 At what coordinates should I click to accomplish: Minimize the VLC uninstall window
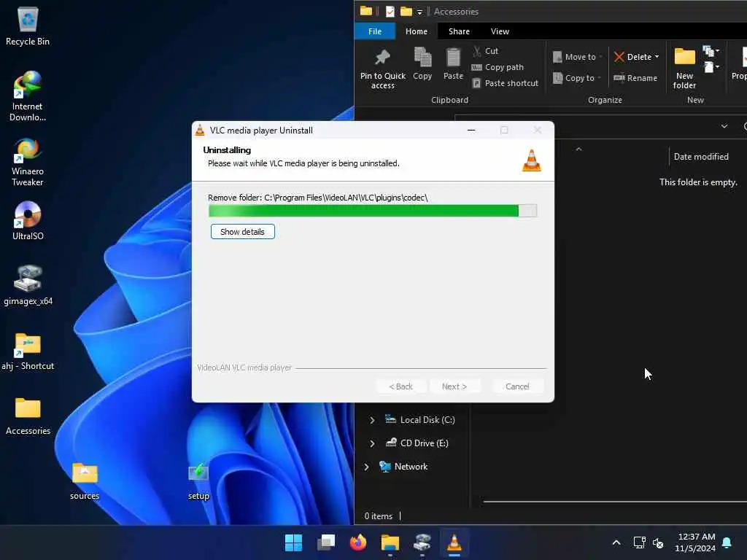click(471, 130)
